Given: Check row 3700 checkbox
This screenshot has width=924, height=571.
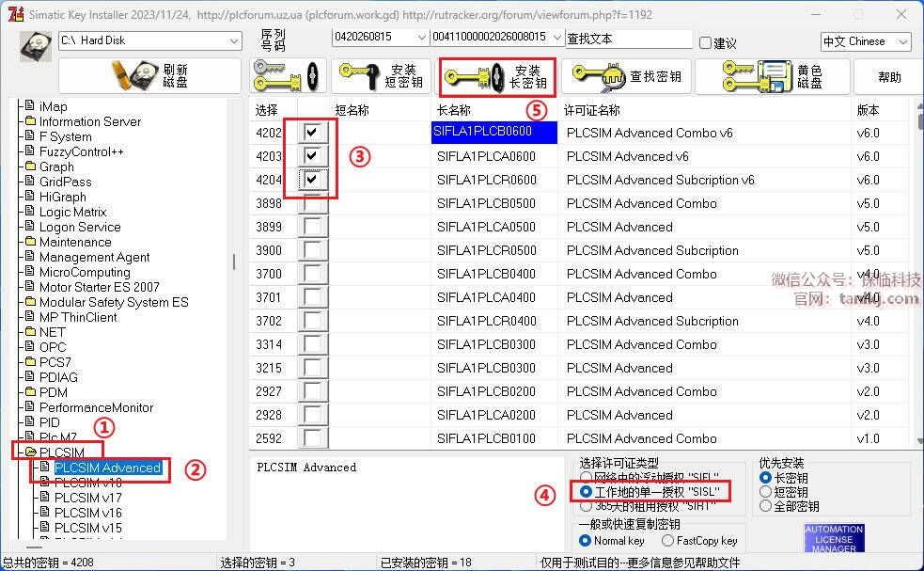Looking at the screenshot, I should [x=312, y=273].
